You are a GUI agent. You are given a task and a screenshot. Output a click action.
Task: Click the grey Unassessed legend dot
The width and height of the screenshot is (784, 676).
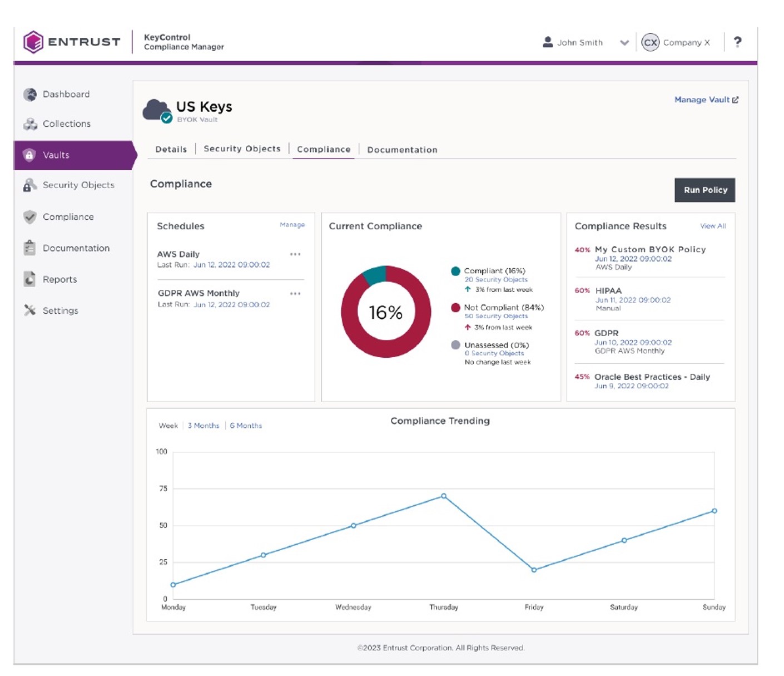[455, 345]
